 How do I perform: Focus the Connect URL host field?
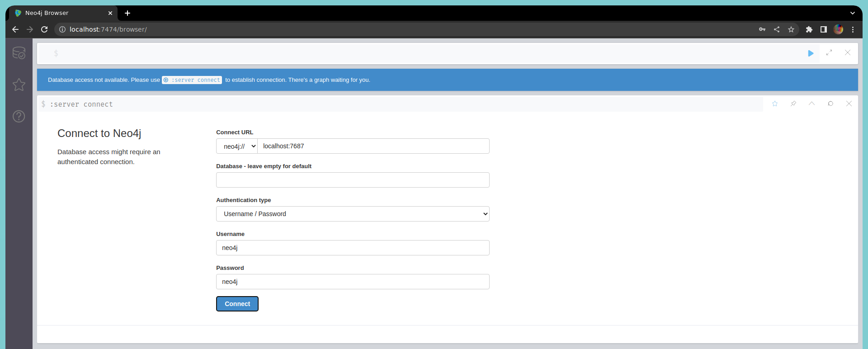pos(373,146)
